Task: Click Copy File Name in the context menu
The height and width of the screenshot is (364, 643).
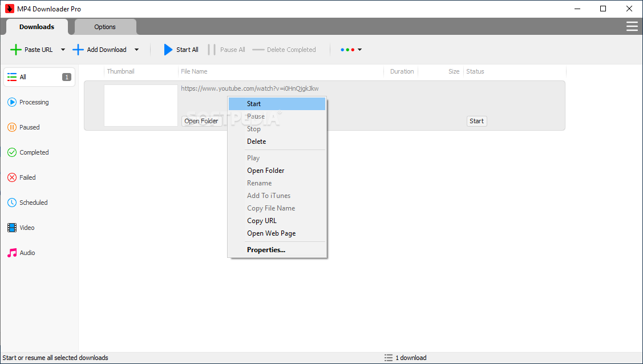Action: click(x=277, y=208)
